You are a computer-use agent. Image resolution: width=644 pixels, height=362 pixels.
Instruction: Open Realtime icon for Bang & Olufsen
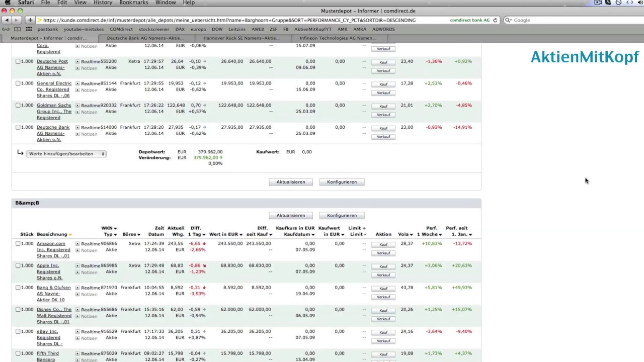77,288
